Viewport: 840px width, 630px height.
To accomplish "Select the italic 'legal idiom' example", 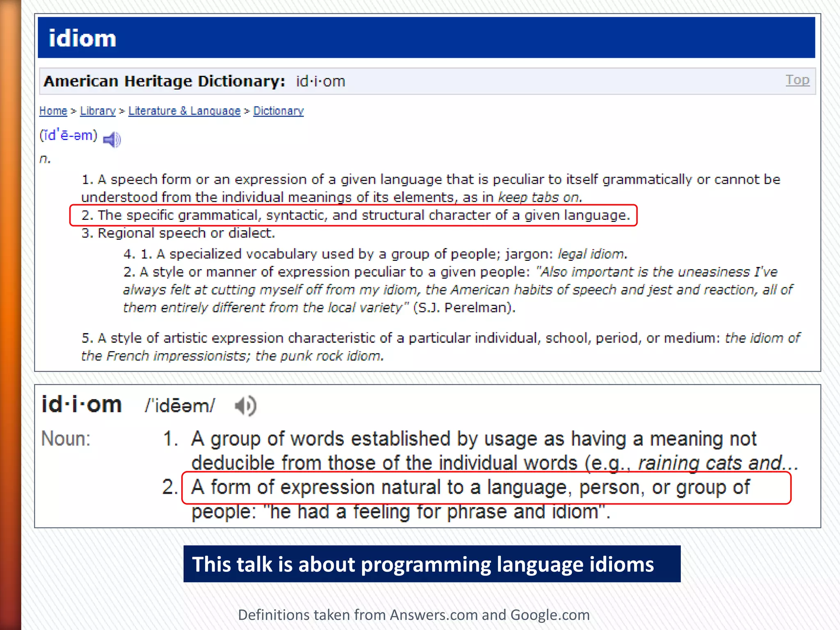I will coord(591,254).
